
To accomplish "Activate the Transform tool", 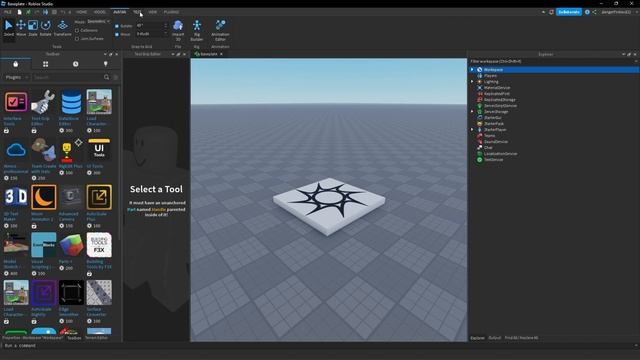I will pos(62,28).
